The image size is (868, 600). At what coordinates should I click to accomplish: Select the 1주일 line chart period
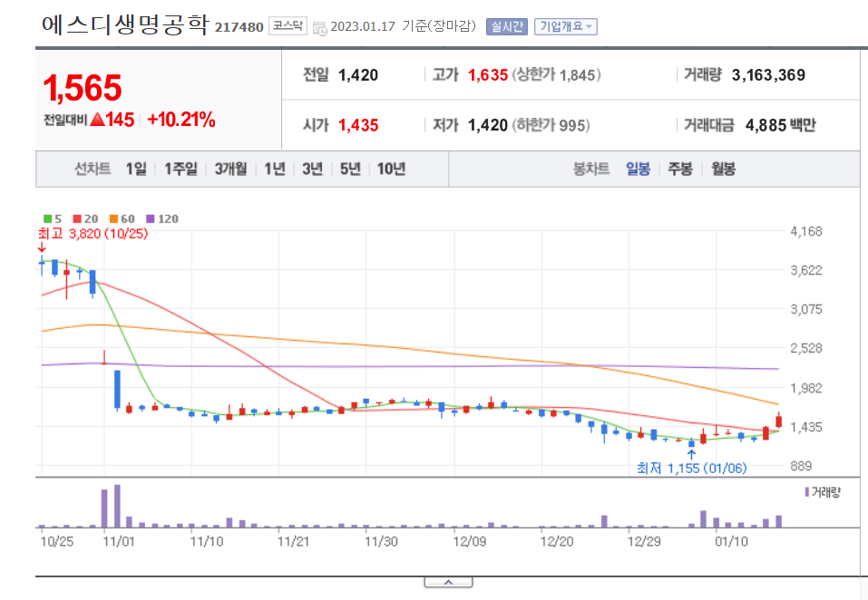[x=180, y=169]
